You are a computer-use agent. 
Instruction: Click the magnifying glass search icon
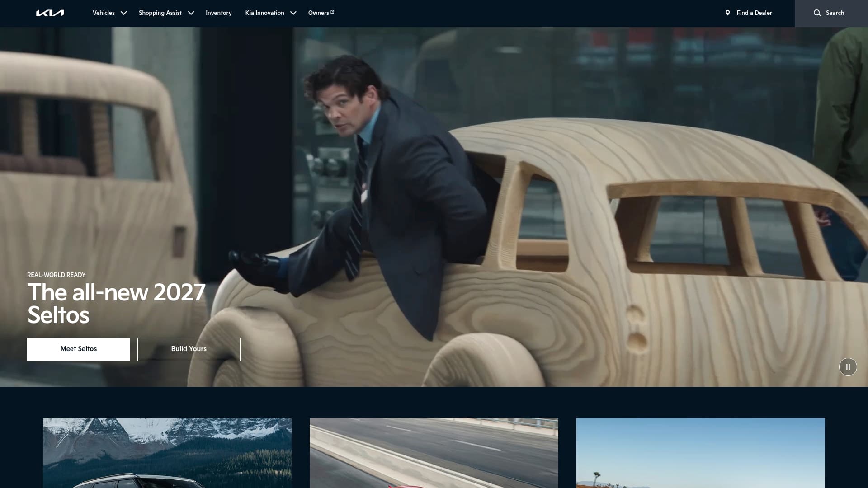pos(817,13)
